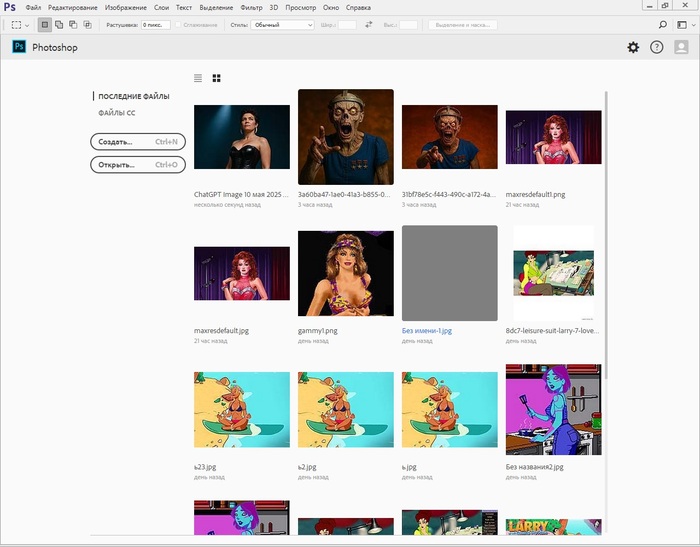
Task: Click the help question mark icon
Action: tap(657, 47)
